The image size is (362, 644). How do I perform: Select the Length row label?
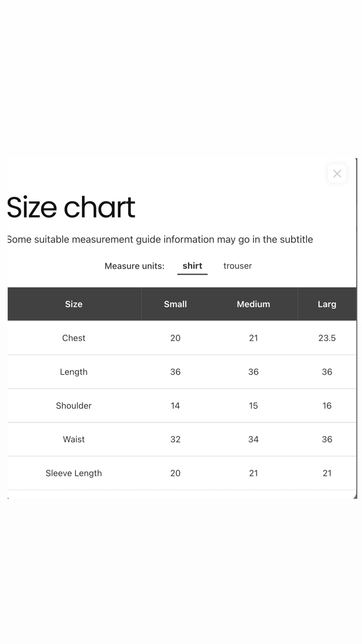click(x=73, y=372)
